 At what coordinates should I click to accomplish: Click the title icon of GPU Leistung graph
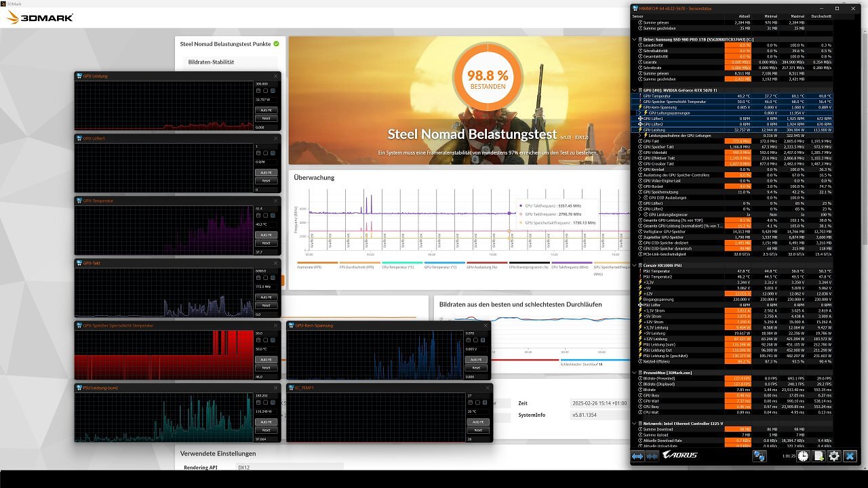click(x=79, y=76)
